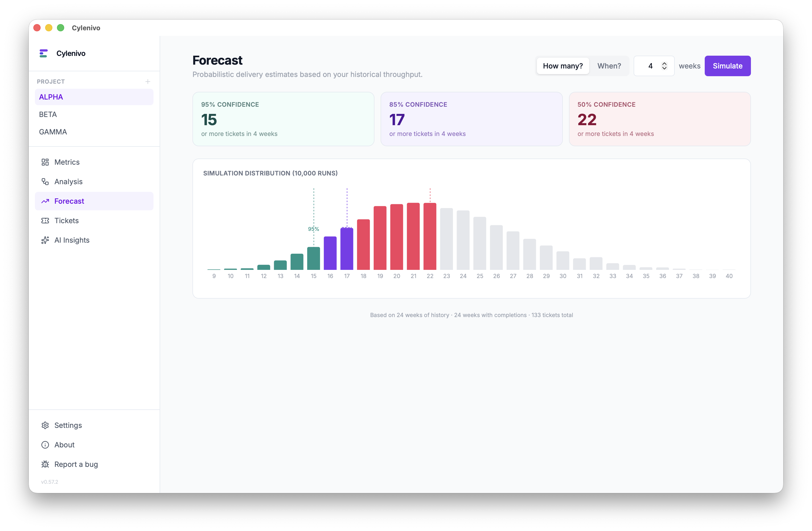Viewport: 812px width, 531px height.
Task: Open AI Insights via its sparkle icon
Action: pyautogui.click(x=45, y=240)
